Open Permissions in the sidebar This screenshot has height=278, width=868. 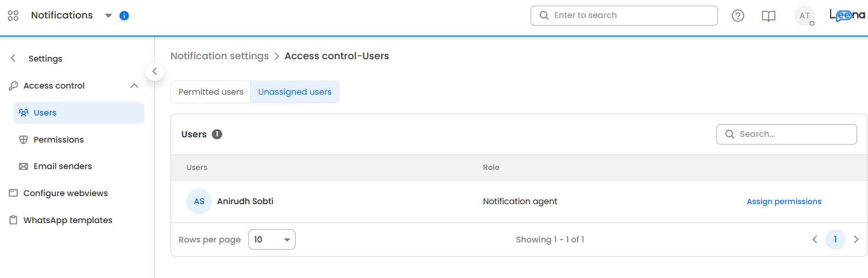(x=58, y=140)
